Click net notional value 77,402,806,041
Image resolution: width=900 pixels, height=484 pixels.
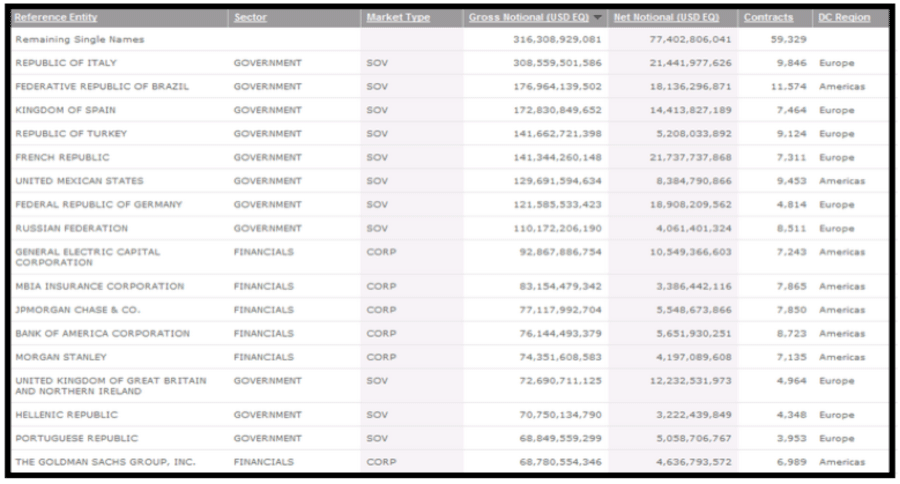pyautogui.click(x=690, y=40)
